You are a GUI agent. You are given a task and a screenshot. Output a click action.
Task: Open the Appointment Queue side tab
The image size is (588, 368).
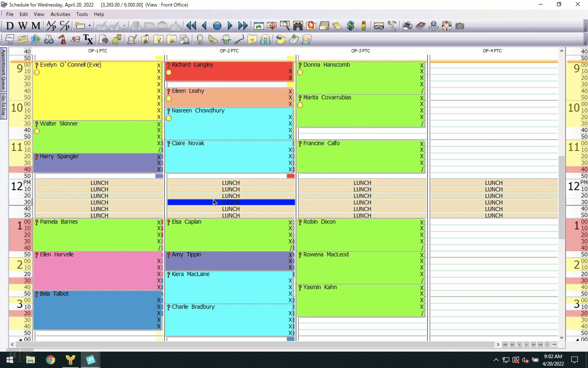(3, 70)
